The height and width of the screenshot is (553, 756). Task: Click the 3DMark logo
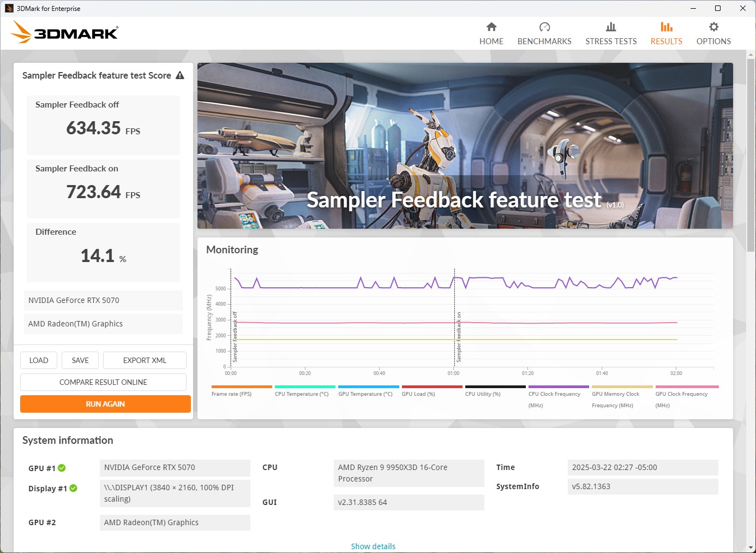tap(64, 32)
